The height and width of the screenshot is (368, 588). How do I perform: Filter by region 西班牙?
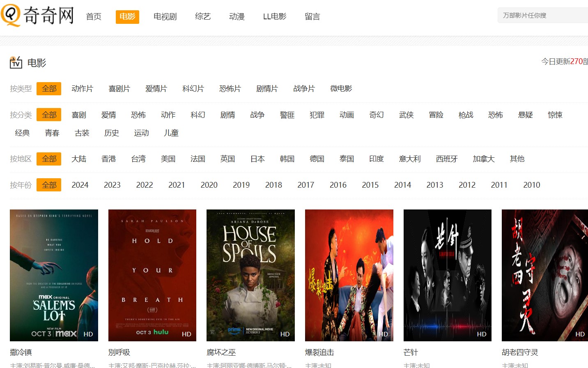447,159
